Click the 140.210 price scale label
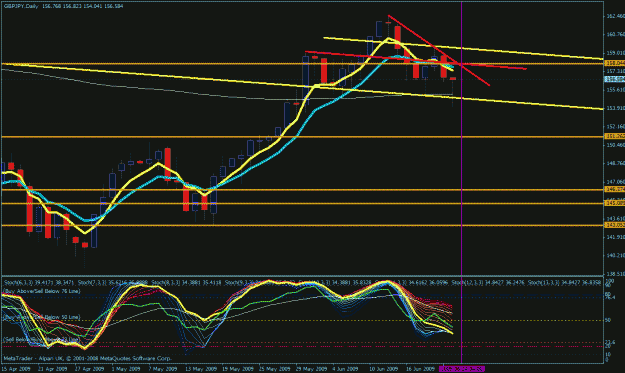Image resolution: width=625 pixels, height=373 pixels. tap(615, 255)
